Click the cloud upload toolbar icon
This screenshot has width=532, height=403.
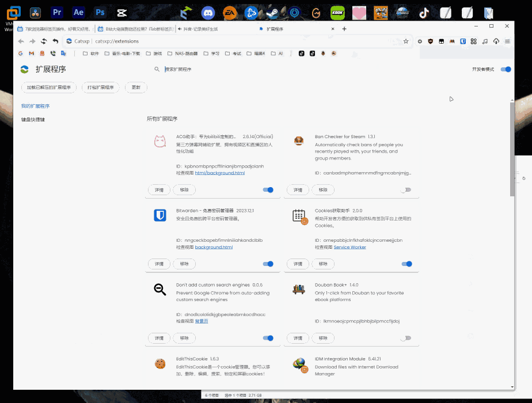[x=496, y=41]
